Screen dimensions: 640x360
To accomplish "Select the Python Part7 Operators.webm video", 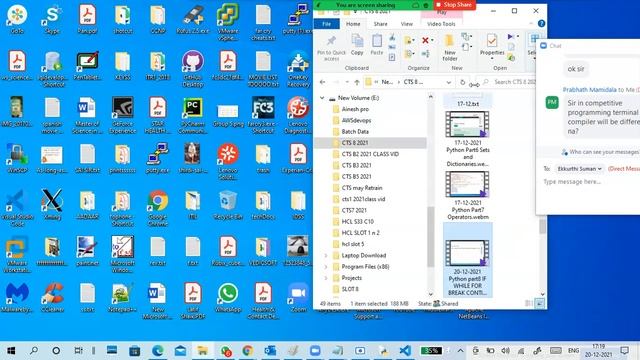I will coord(468,196).
